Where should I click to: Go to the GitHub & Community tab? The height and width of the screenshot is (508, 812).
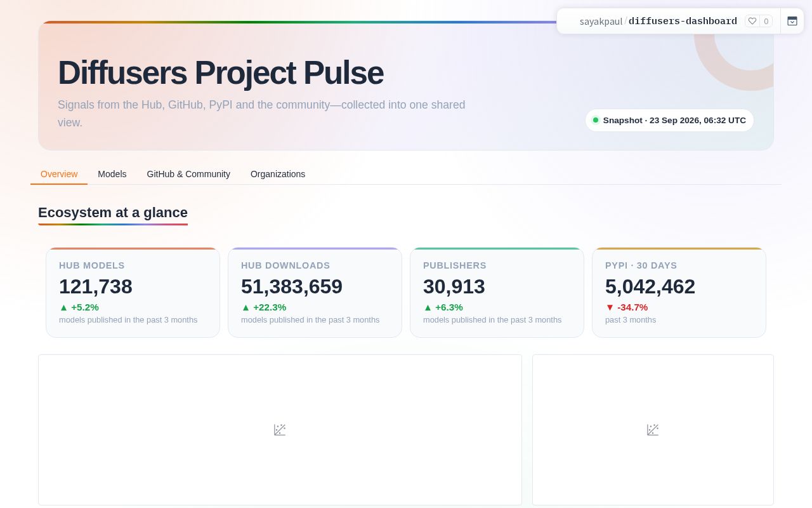188,174
